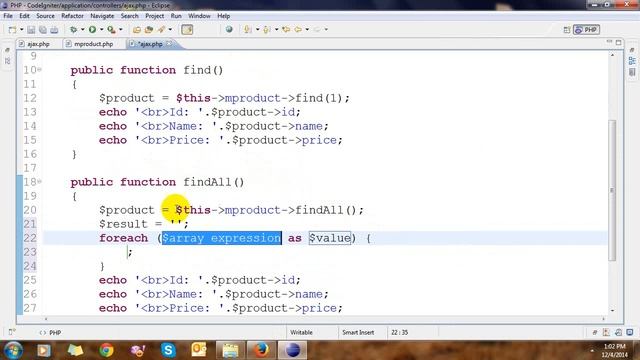Open the Source menu
Image resolution: width=640 pixels, height=360 pixels.
coord(45,16)
